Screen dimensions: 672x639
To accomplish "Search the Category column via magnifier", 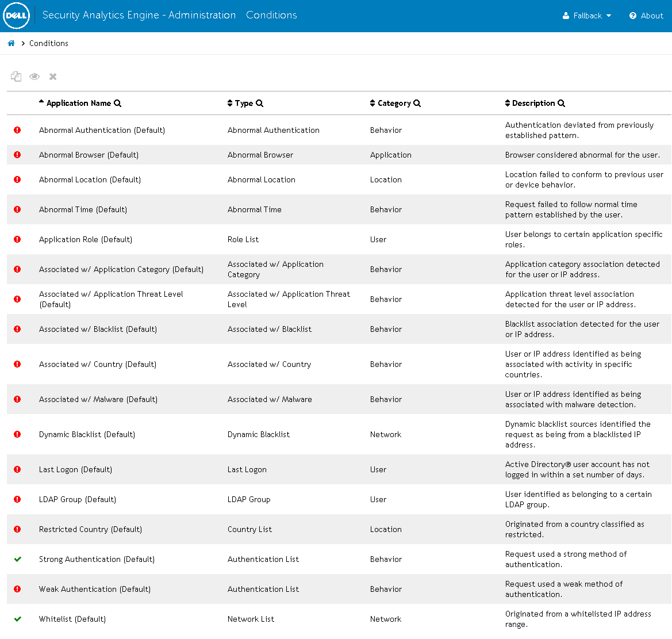I will point(417,104).
